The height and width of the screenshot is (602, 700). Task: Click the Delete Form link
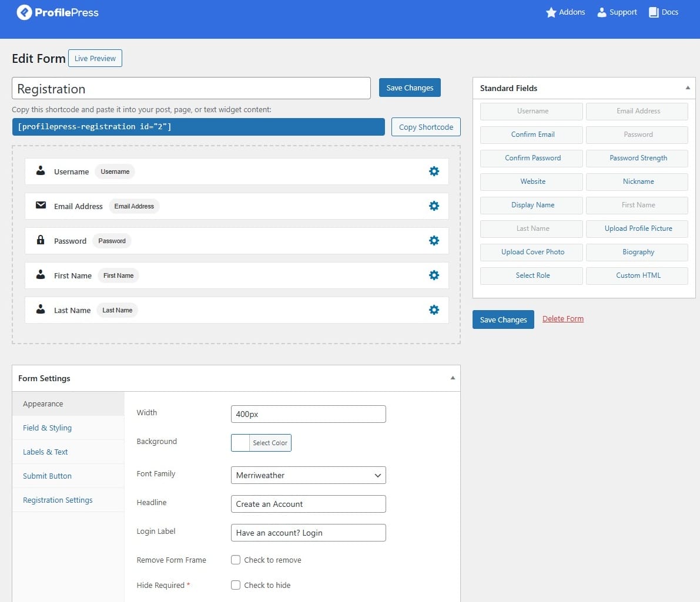[563, 319]
